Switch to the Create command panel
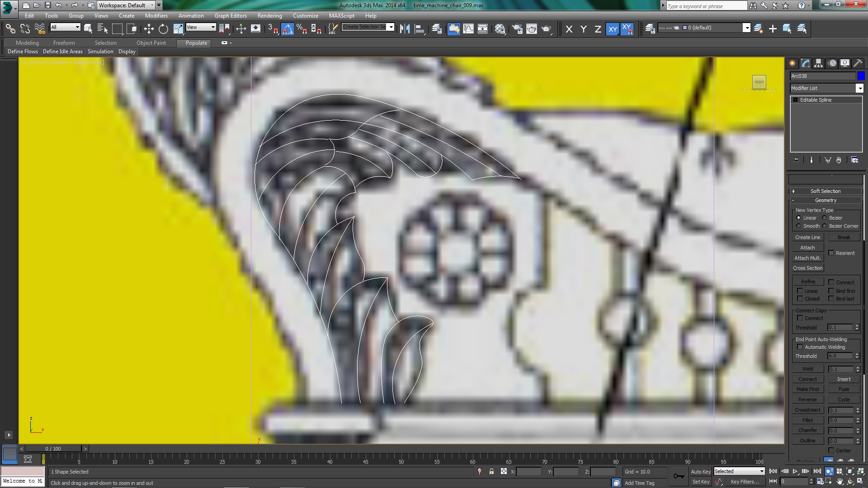The image size is (868, 488). 793,63
